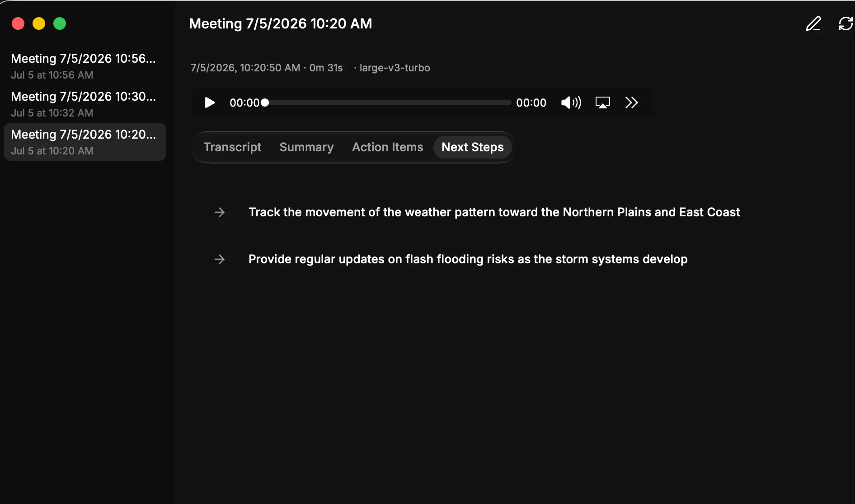Minimize window with the yellow button
855x504 pixels.
point(39,23)
